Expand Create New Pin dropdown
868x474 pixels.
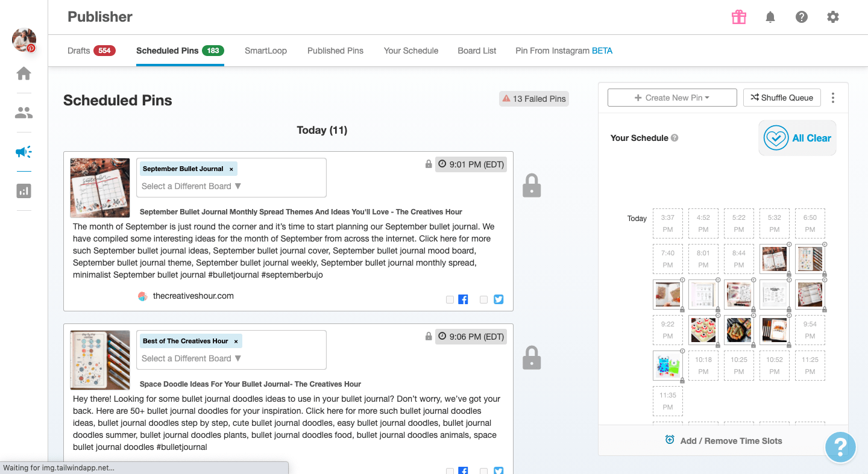(672, 98)
